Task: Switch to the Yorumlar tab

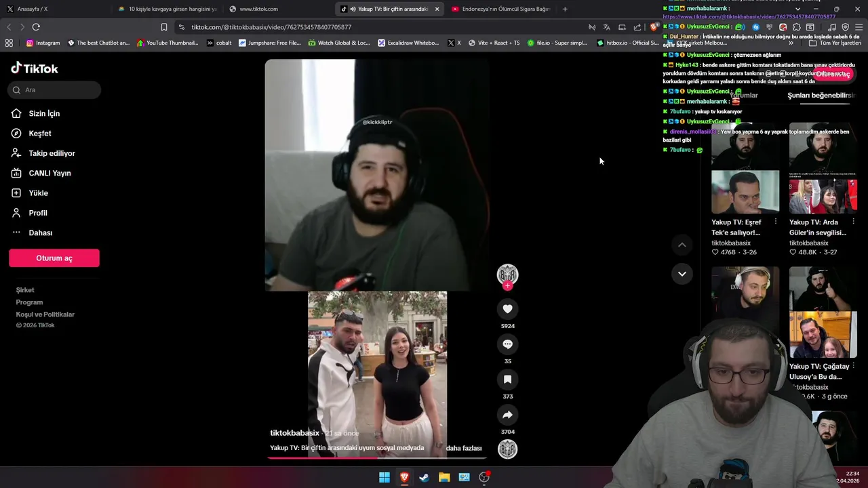Action: pos(744,96)
